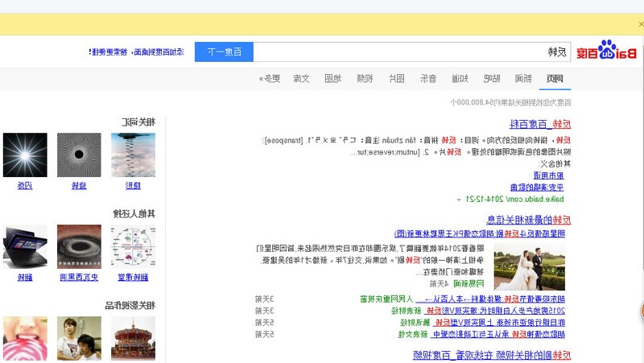Focus the search box containing 反转
The image size is (644, 363).
coord(412,52)
